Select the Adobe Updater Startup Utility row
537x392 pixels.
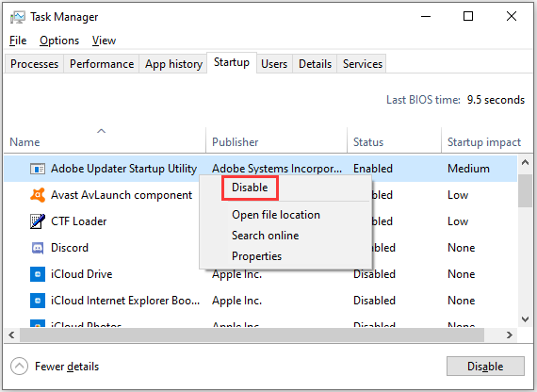pos(261,169)
